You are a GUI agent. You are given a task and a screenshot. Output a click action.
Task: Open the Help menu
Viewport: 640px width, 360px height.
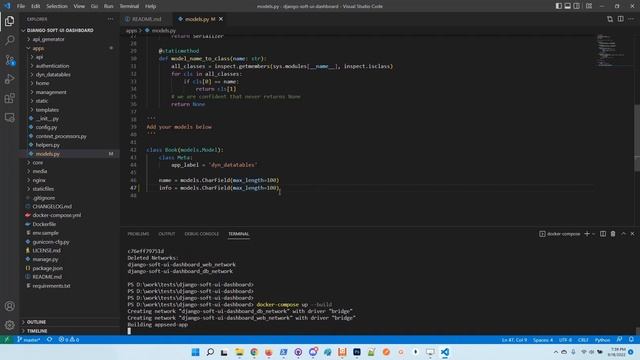(x=150, y=6)
